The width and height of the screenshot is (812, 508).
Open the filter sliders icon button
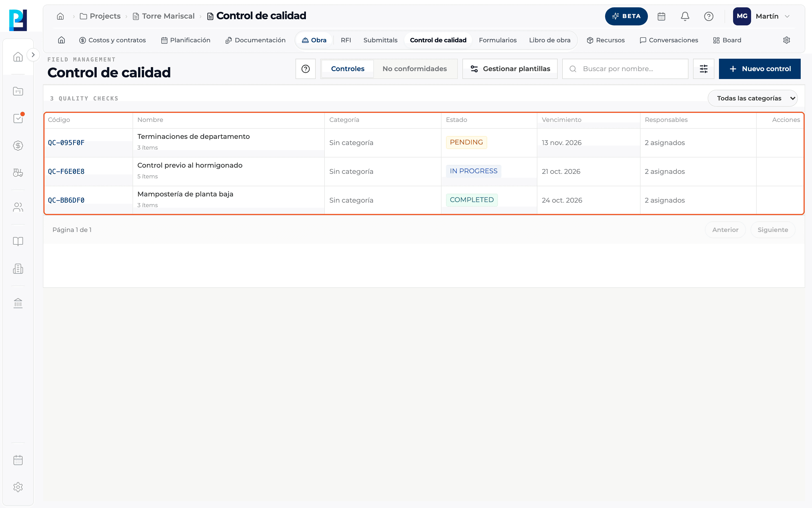click(x=703, y=69)
